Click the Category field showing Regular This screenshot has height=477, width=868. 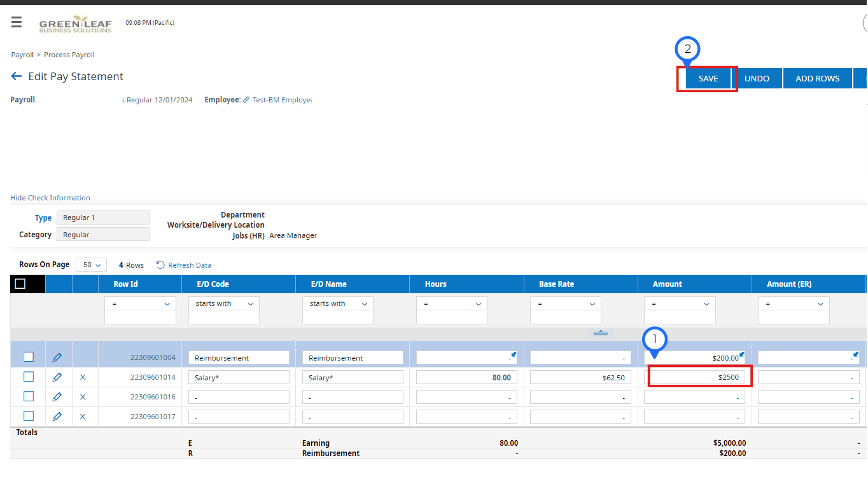pos(103,235)
